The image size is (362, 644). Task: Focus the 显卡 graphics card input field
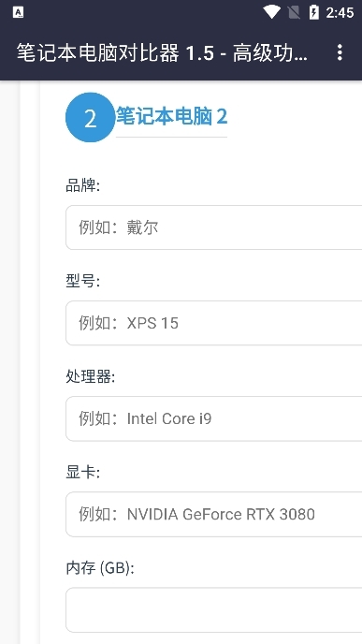coord(214,514)
